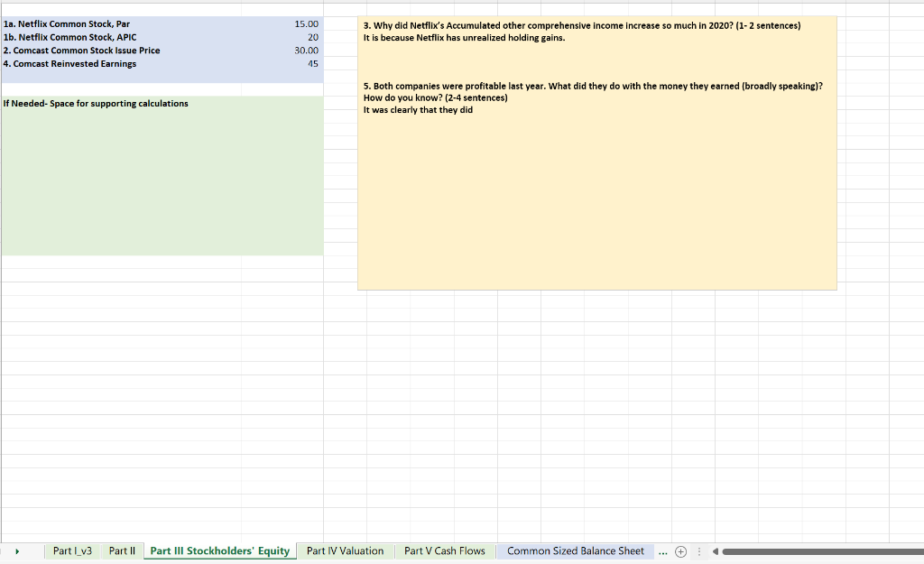Click the horizontal scrollbar left arrow
924x564 pixels.
pos(715,551)
